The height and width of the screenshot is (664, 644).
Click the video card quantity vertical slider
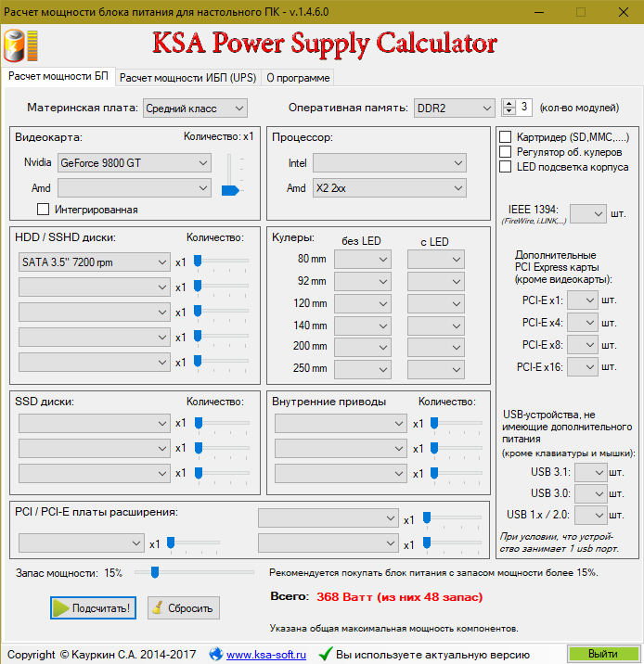pyautogui.click(x=230, y=174)
